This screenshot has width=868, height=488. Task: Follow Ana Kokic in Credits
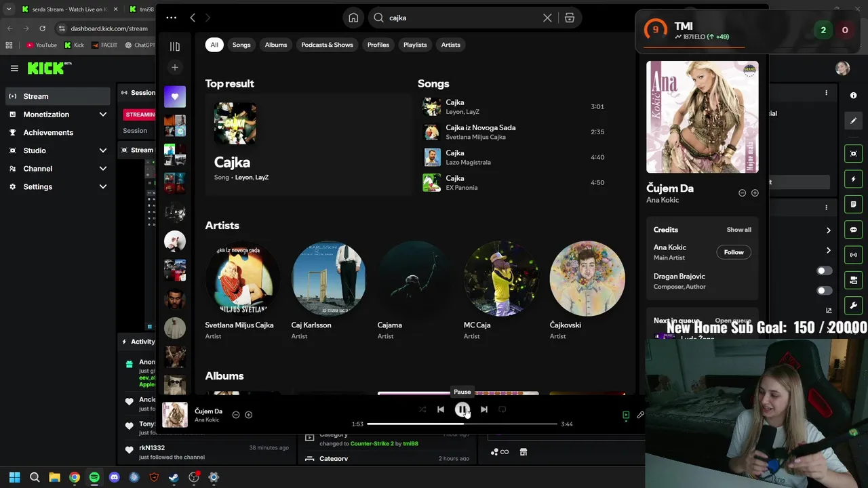coord(734,252)
